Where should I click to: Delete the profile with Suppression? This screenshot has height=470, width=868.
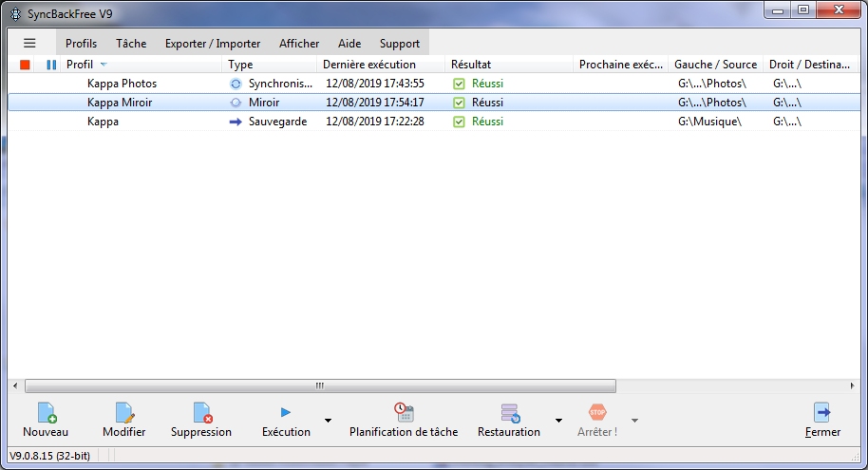201,421
